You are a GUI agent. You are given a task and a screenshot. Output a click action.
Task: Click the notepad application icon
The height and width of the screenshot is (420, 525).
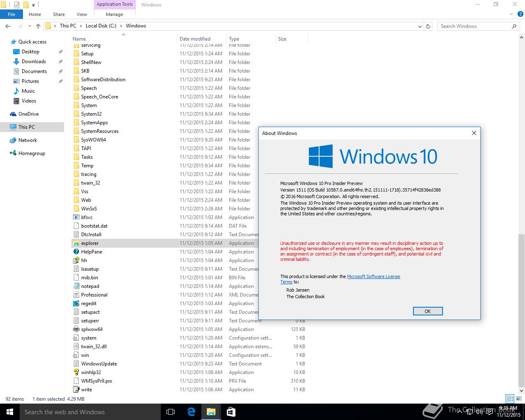pos(76,286)
